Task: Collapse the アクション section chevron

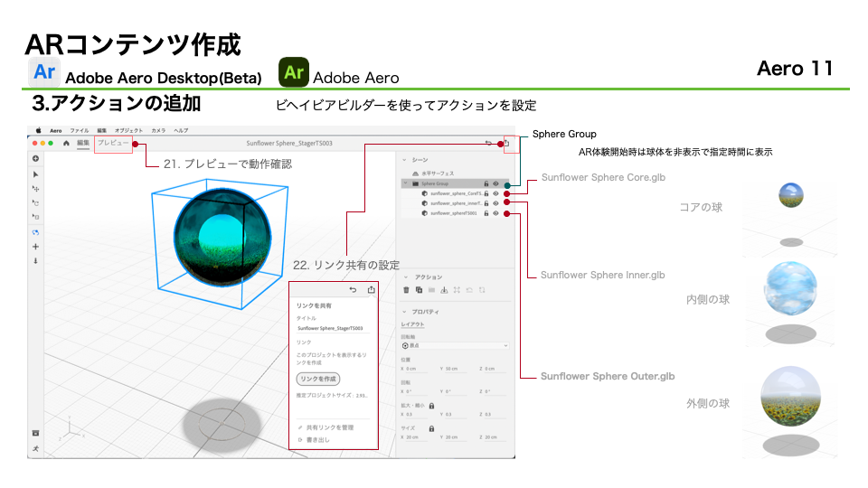Action: click(406, 277)
